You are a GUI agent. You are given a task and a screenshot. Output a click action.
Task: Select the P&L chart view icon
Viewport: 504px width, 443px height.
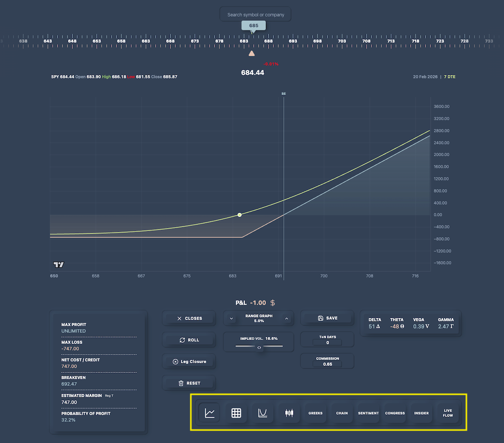coord(209,412)
